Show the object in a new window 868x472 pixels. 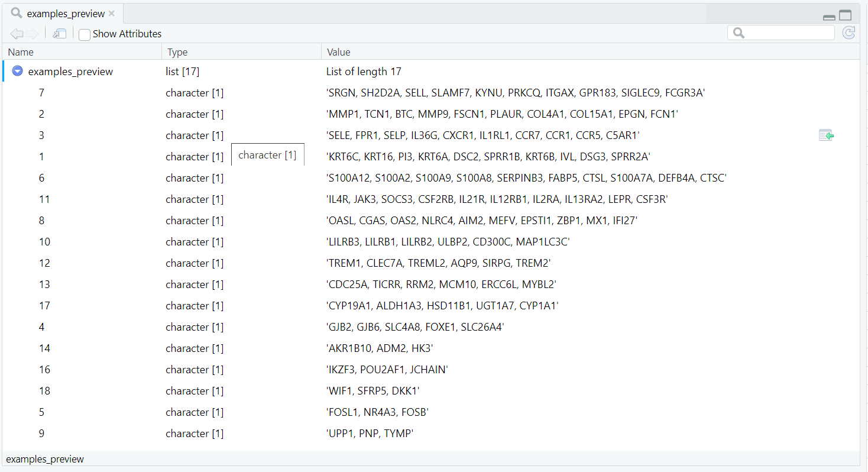pos(59,34)
